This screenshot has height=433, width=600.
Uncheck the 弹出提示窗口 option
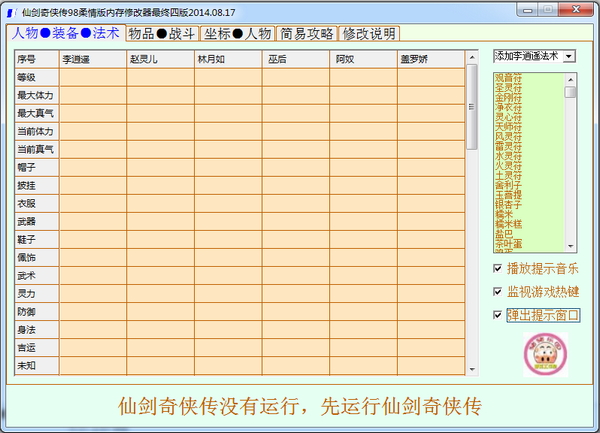point(499,315)
